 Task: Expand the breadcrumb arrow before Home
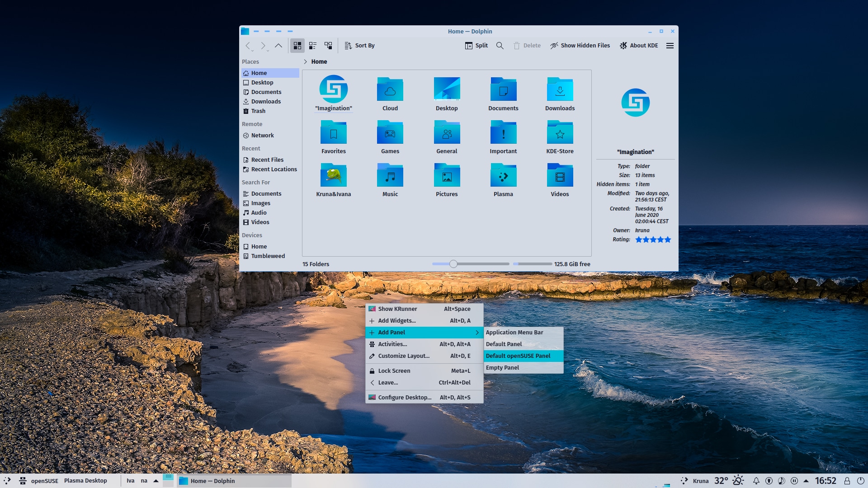(305, 62)
